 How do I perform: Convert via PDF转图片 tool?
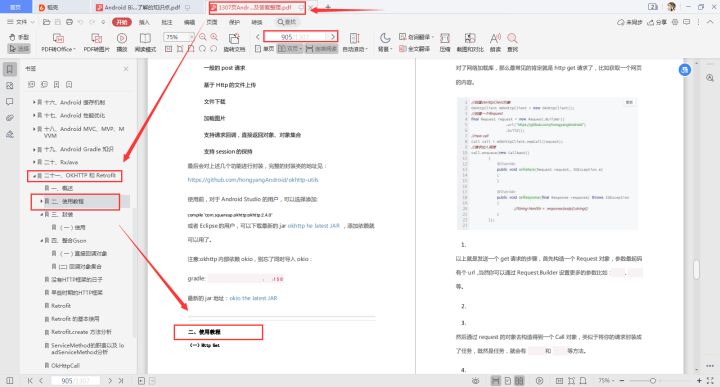pyautogui.click(x=96, y=43)
